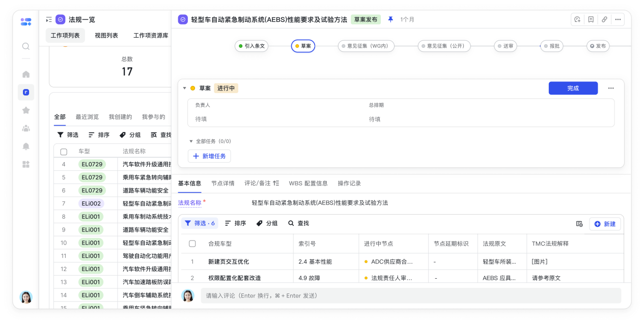Toggle the sidebar collapse icon beside 法规一览
Screen dimensions: 644x324
[x=48, y=20]
